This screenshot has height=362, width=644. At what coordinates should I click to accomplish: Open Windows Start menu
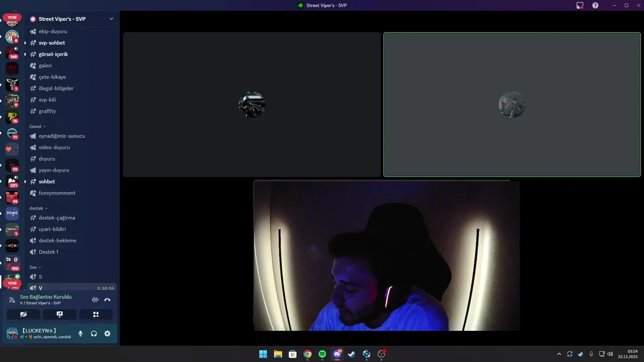click(263, 354)
